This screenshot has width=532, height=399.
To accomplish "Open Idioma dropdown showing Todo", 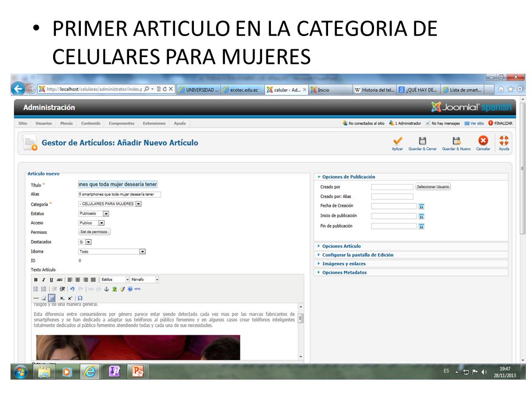I will [x=112, y=252].
